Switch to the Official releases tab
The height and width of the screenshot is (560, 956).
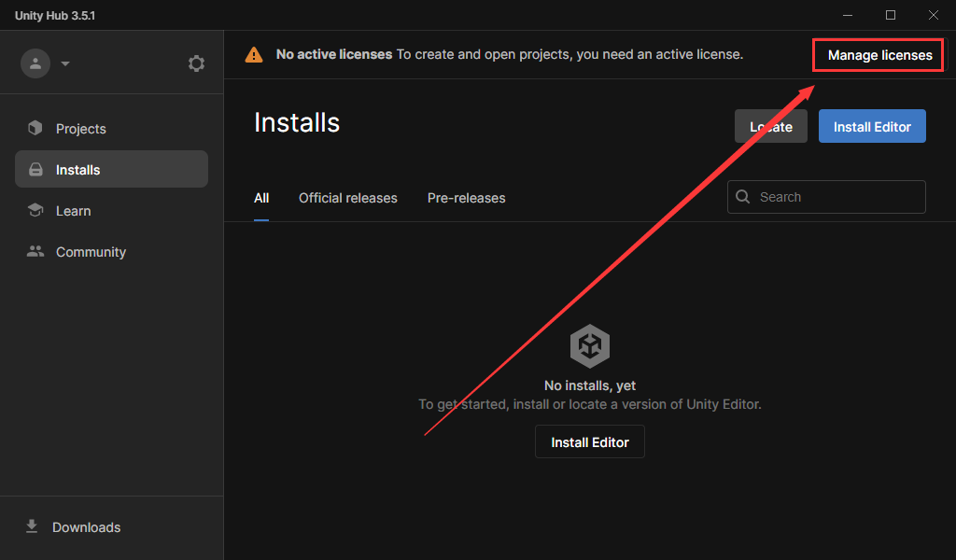(347, 198)
